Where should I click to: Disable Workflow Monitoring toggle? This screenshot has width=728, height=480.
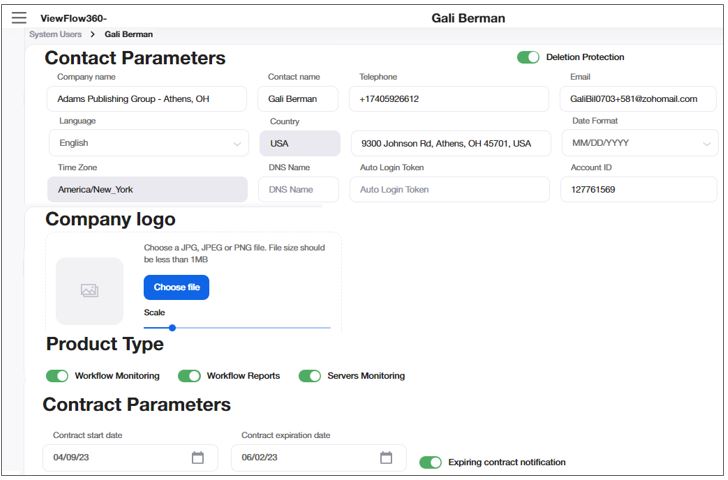click(x=57, y=376)
